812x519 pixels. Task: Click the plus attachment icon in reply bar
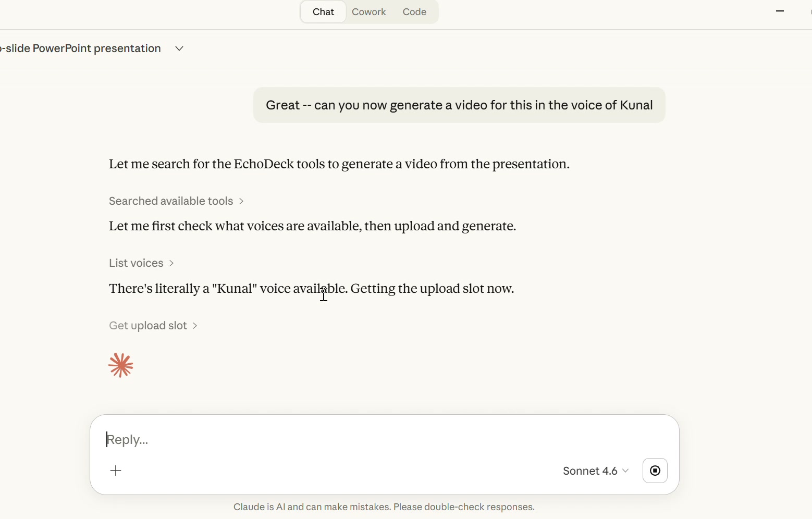pyautogui.click(x=116, y=471)
